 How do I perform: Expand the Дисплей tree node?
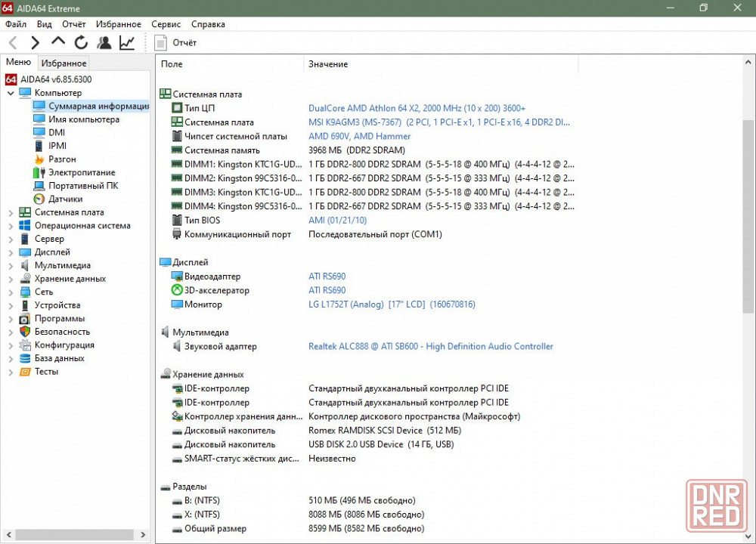click(11, 252)
